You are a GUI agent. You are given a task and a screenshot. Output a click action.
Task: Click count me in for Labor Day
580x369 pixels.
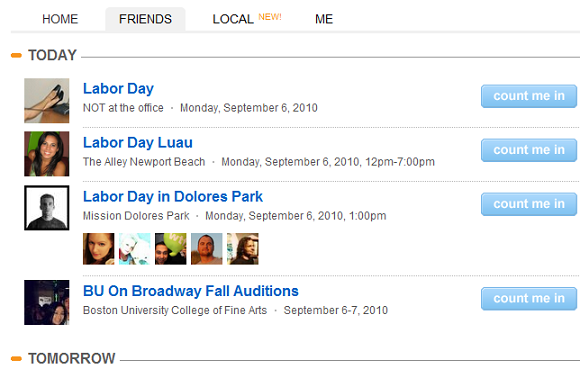tap(529, 96)
